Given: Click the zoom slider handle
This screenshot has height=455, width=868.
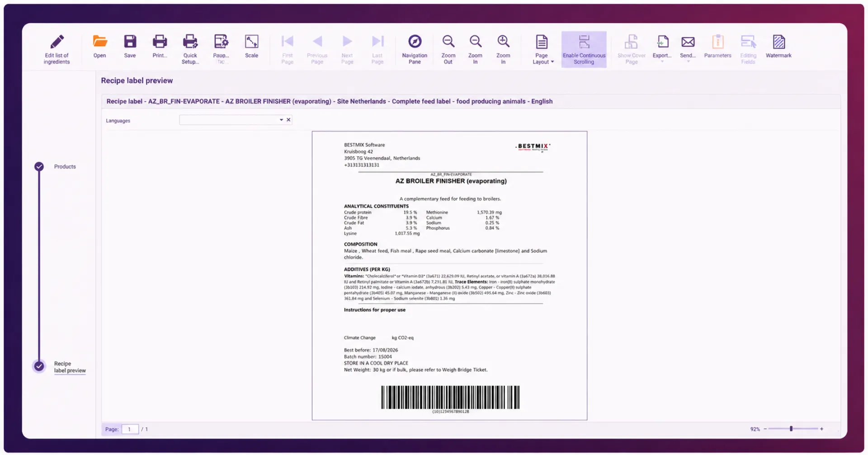Looking at the screenshot, I should (x=791, y=429).
